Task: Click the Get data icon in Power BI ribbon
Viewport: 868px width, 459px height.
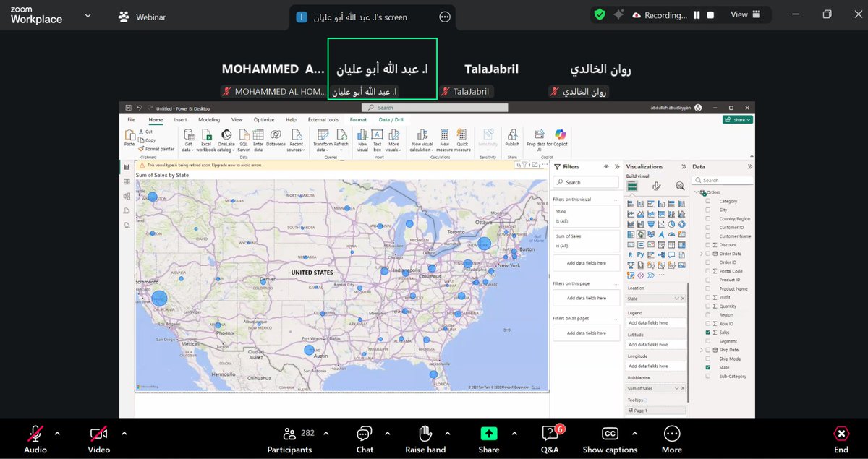Action: coord(189,134)
